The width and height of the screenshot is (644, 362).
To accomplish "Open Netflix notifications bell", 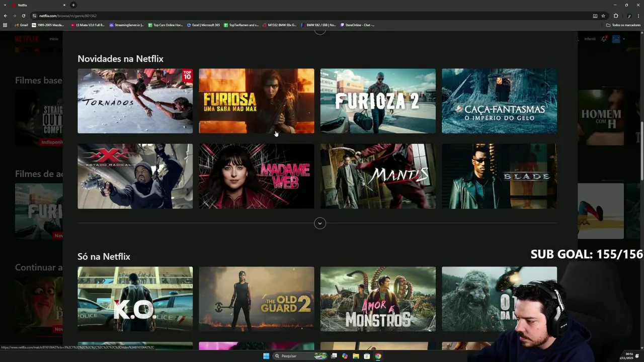I will (x=604, y=39).
